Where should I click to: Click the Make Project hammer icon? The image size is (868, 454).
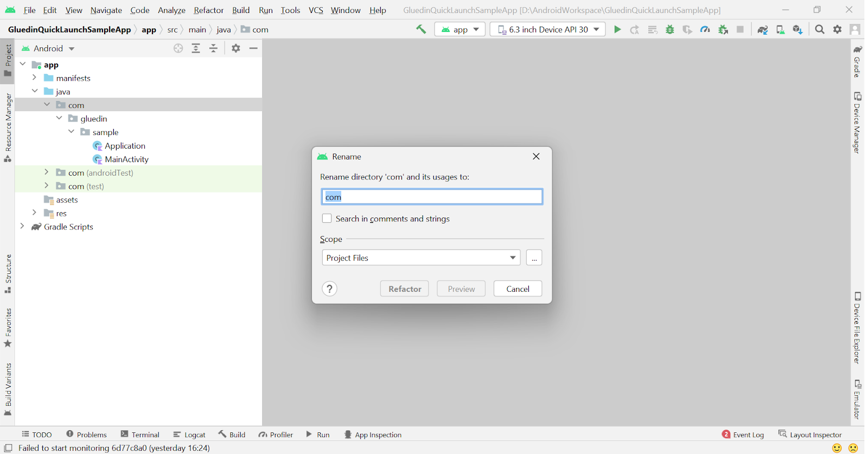pos(421,29)
